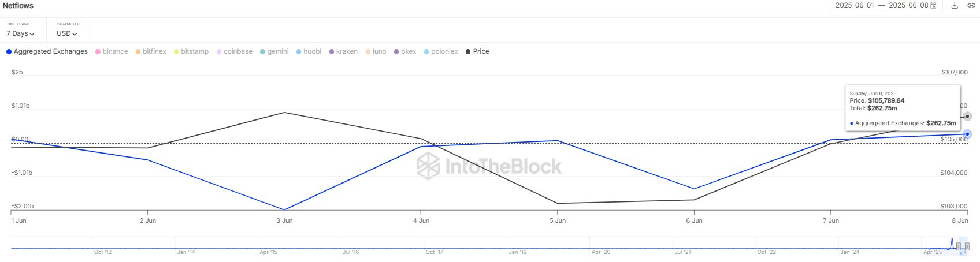Show the binance series in legend

(112, 51)
